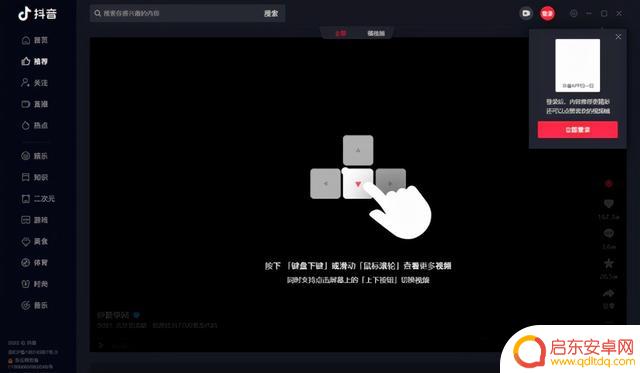The width and height of the screenshot is (640, 373).
Task: Click the QR code image in popup
Action: tap(578, 65)
